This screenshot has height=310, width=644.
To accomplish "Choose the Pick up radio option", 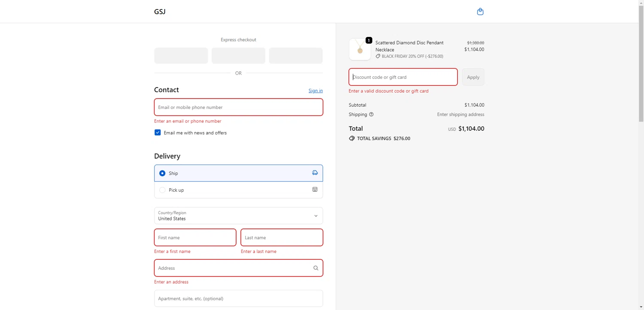I will pos(162,190).
